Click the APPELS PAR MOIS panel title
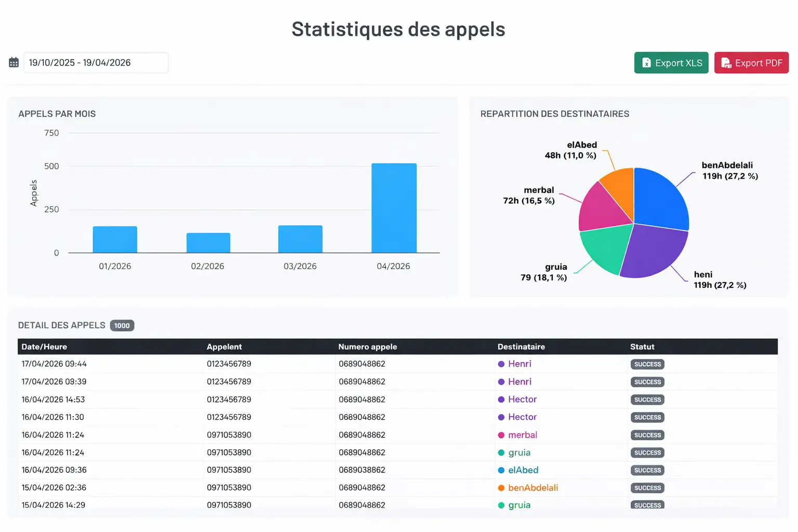The width and height of the screenshot is (798, 532). coord(57,114)
